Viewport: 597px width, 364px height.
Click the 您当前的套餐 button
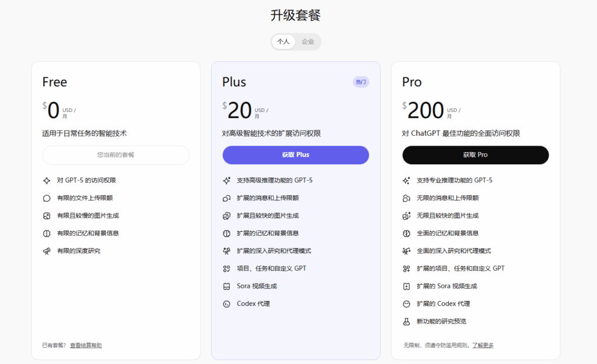click(x=116, y=155)
